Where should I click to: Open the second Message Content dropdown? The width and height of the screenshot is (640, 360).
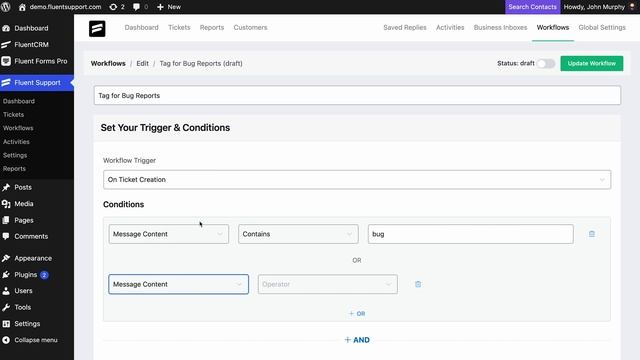point(178,284)
